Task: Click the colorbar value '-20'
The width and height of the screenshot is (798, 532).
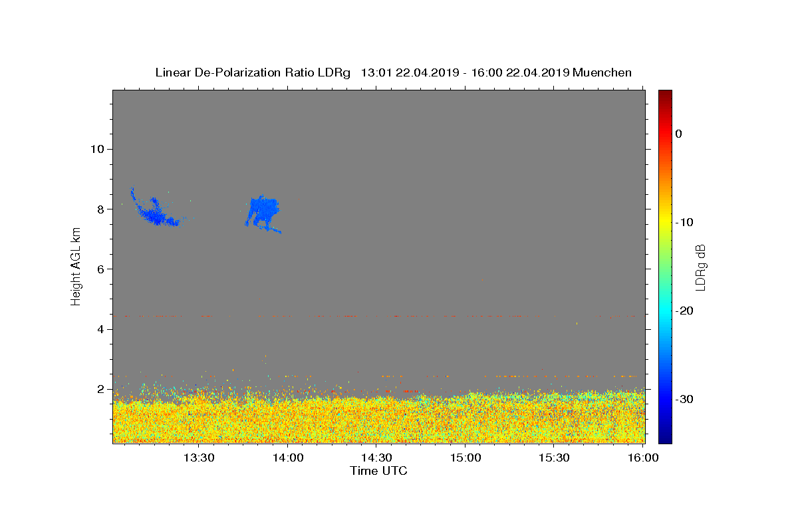Action: tap(684, 311)
